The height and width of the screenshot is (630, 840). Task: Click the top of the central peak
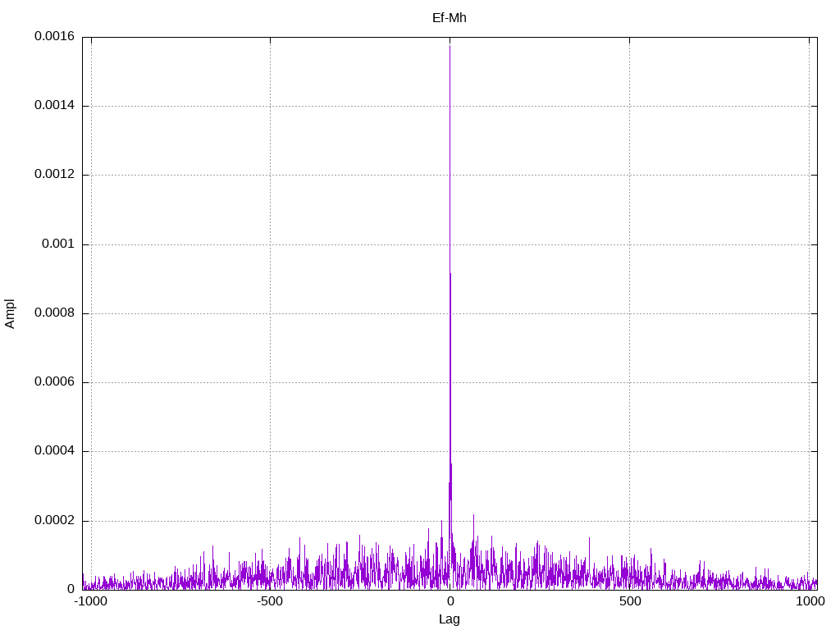coord(450,46)
